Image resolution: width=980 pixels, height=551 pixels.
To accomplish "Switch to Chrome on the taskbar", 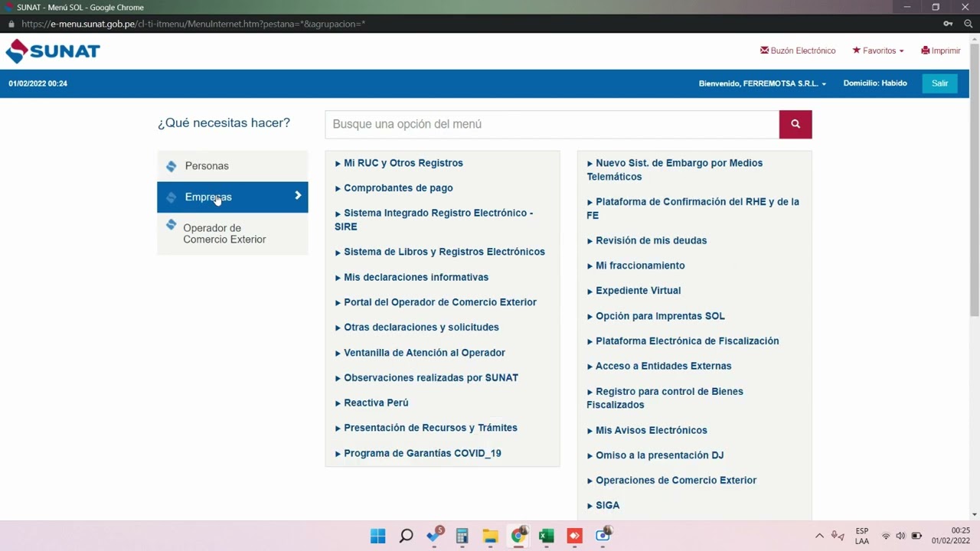I will point(518,536).
